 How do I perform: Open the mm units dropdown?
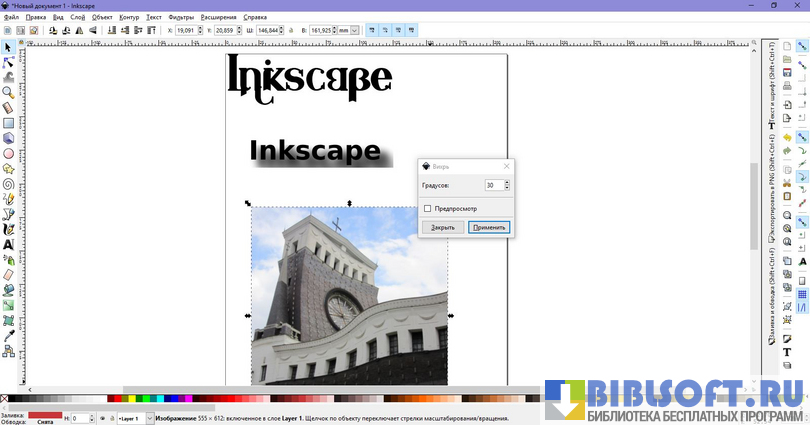pyautogui.click(x=349, y=30)
